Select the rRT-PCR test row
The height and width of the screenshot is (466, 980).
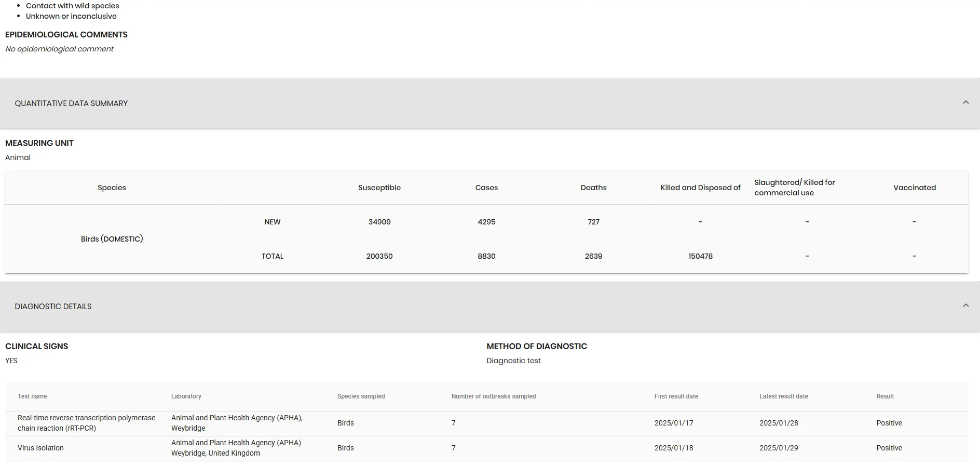486,423
